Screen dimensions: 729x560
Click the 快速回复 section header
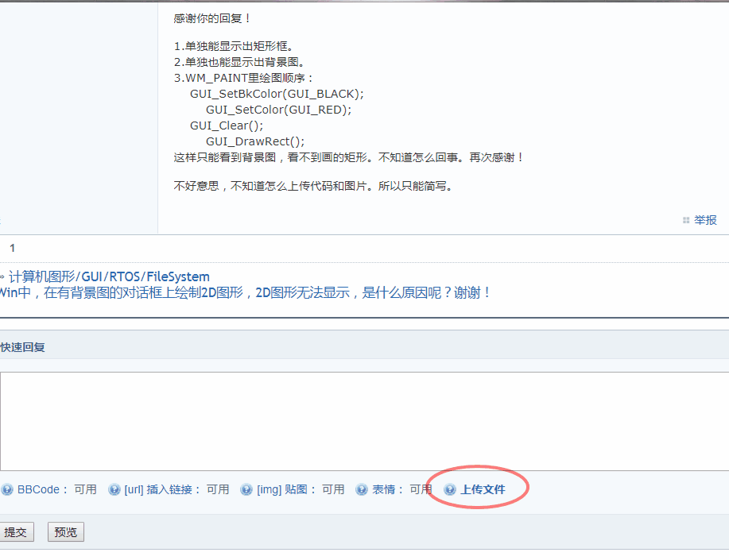click(x=22, y=347)
